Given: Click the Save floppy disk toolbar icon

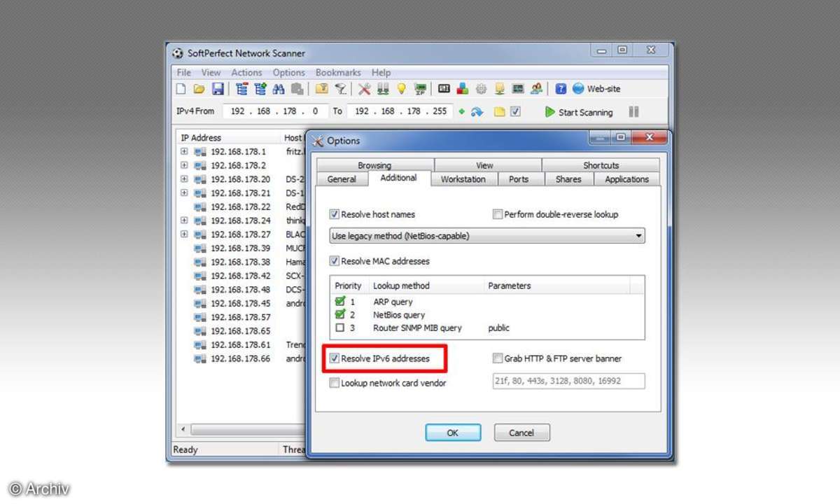Looking at the screenshot, I should 218,89.
